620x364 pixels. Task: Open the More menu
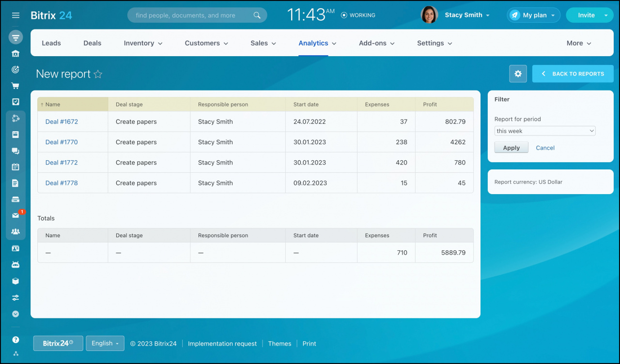point(579,43)
